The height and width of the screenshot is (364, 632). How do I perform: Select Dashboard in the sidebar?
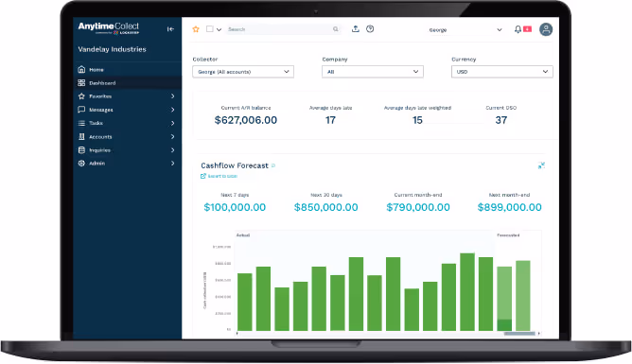(x=127, y=83)
